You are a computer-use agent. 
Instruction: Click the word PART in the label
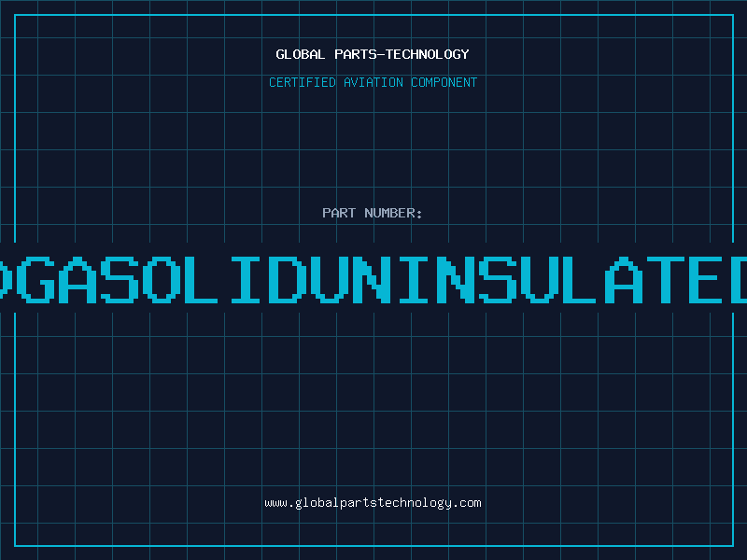tap(338, 213)
